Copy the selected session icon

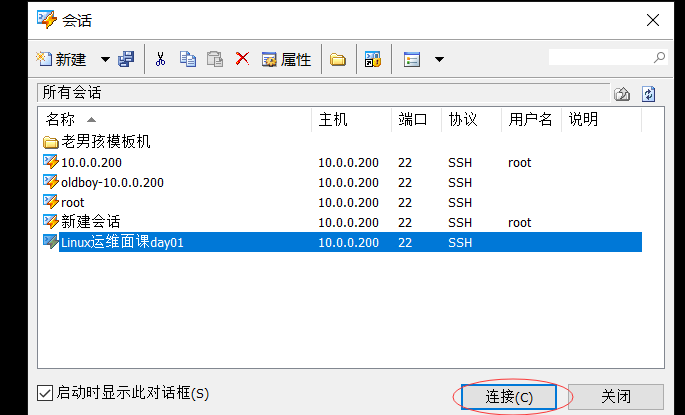pos(188,59)
